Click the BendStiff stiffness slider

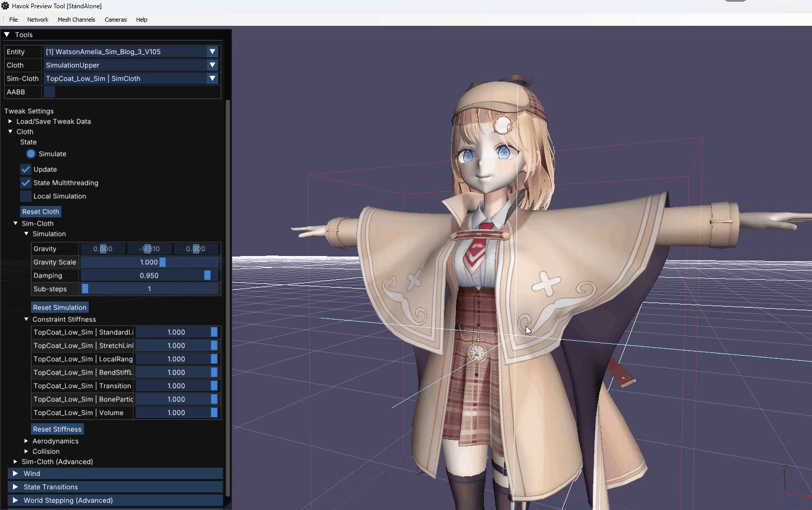point(176,373)
